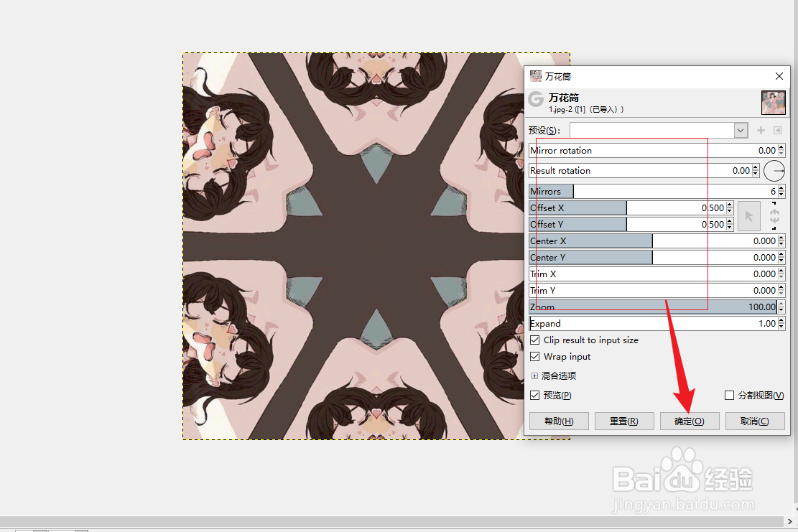
Task: Disable the 预览 preview checkbox
Action: coord(535,395)
